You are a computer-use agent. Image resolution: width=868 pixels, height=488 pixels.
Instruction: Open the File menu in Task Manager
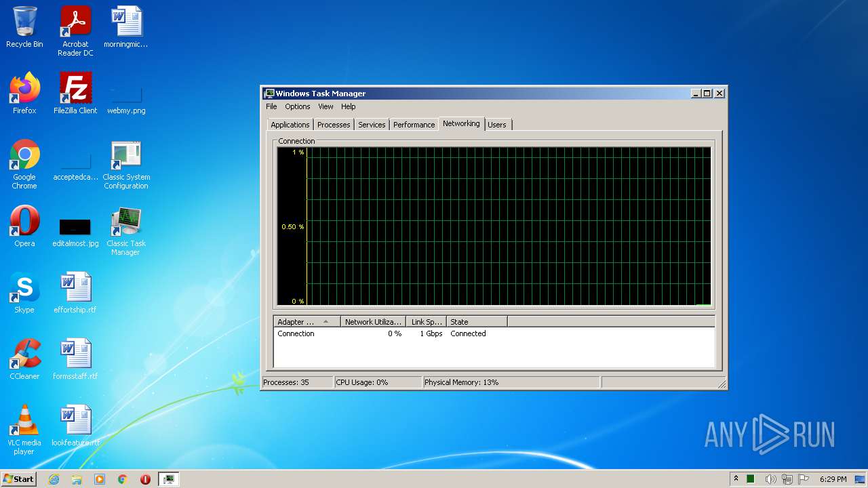[x=271, y=106]
